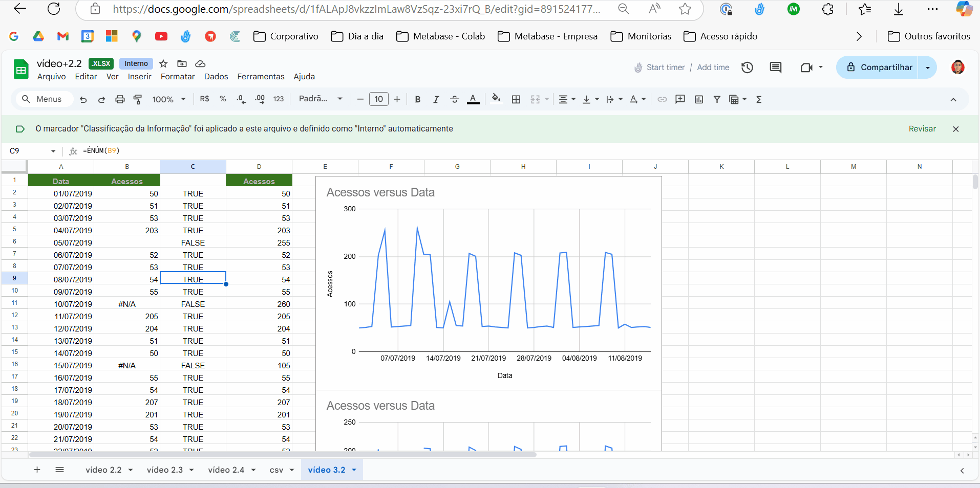Toggle italic formatting
Screen dimensions: 980x488
tap(436, 99)
